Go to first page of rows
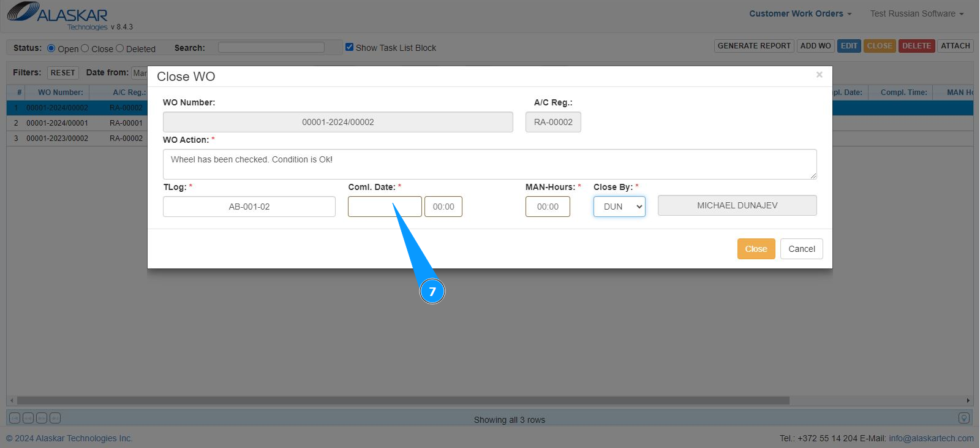 [x=15, y=418]
